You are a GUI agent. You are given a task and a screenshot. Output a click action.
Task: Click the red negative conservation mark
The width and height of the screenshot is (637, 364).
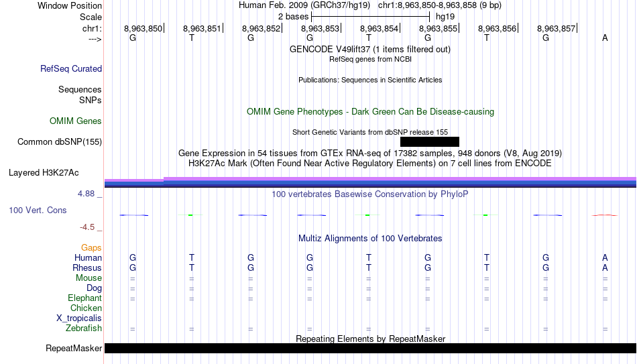click(605, 215)
